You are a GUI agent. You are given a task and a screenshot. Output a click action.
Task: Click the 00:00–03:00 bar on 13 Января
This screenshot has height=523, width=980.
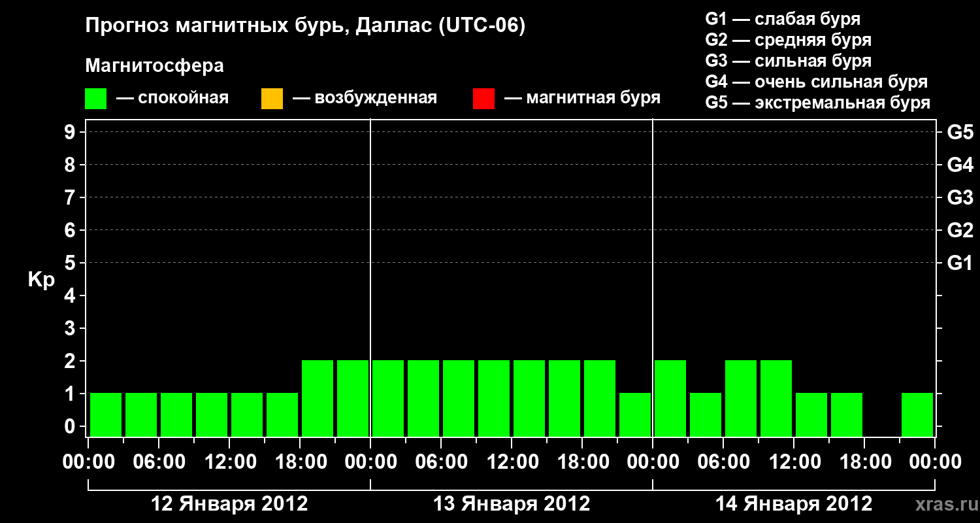388,398
